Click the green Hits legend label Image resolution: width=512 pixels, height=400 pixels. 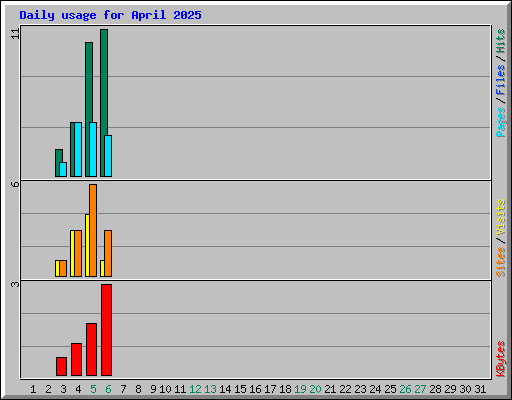tap(501, 41)
